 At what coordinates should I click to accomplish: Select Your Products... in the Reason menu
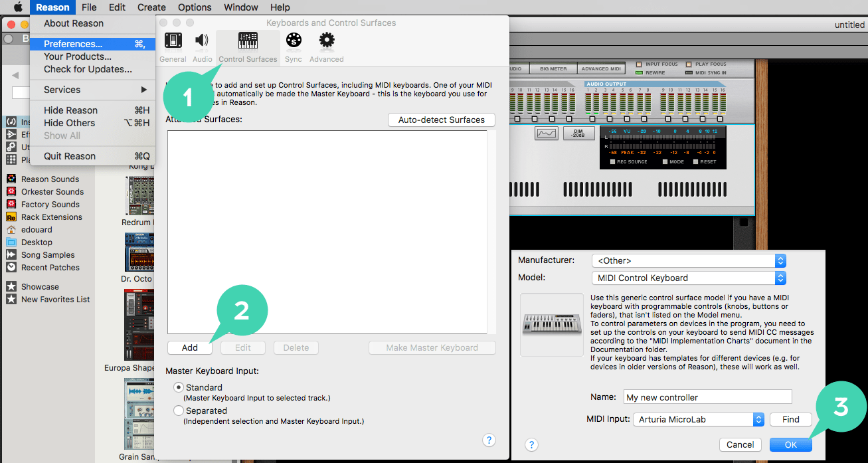pos(93,56)
